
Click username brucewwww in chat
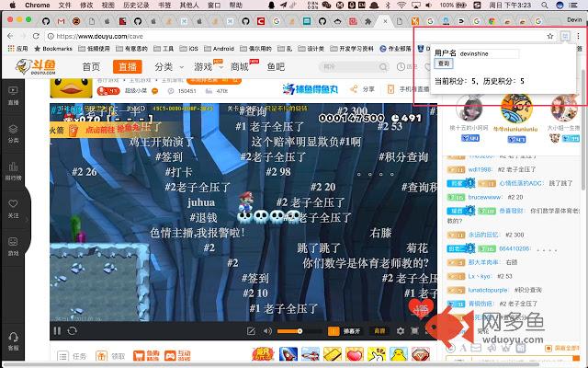click(x=484, y=197)
